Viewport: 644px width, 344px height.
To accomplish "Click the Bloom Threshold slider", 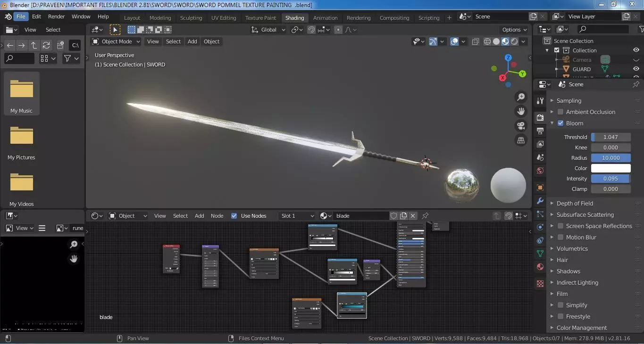I will [611, 137].
